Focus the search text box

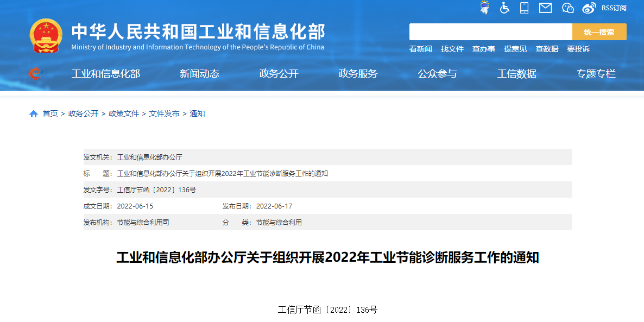tap(490, 32)
